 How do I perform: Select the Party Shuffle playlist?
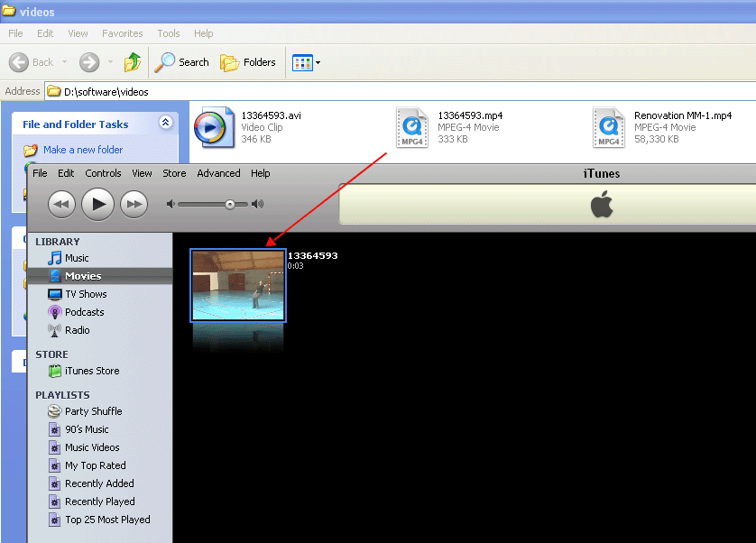tap(100, 411)
